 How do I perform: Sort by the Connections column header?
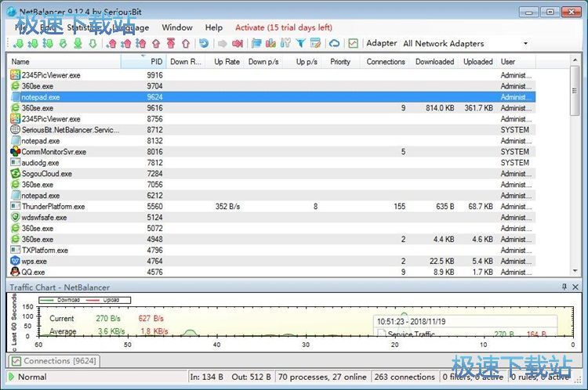tap(386, 61)
